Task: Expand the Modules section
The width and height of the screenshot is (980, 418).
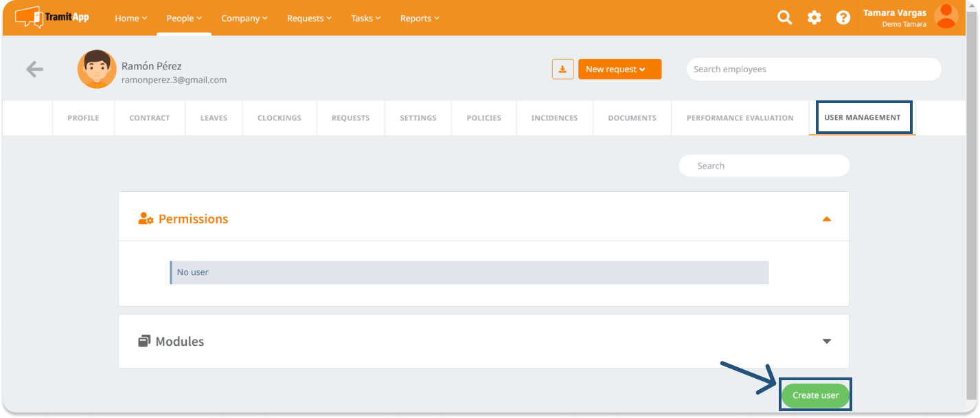Action: pyautogui.click(x=827, y=341)
